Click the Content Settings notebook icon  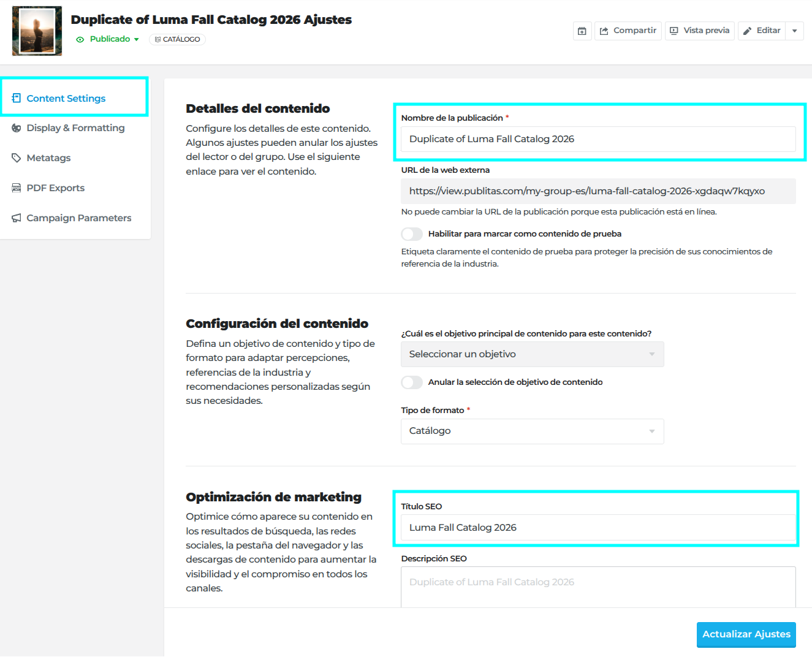coord(17,98)
